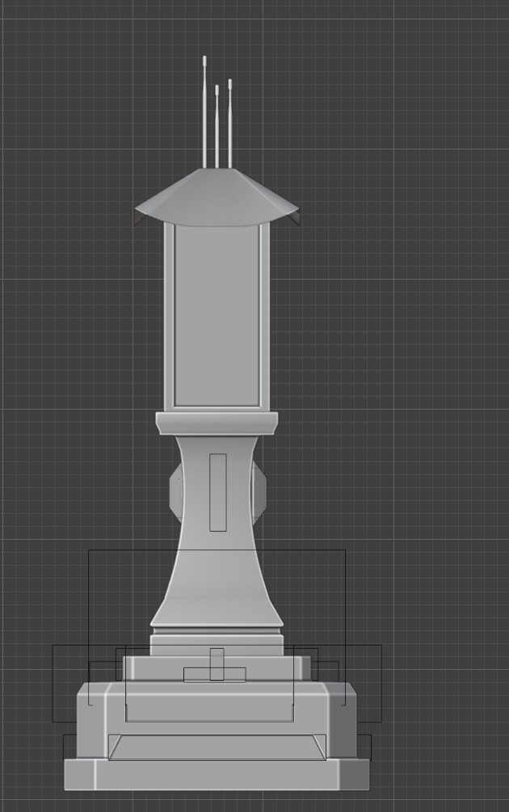509x812 pixels.
Task: Click the cross-shaped wireframe outline near the base
Action: click(215, 666)
